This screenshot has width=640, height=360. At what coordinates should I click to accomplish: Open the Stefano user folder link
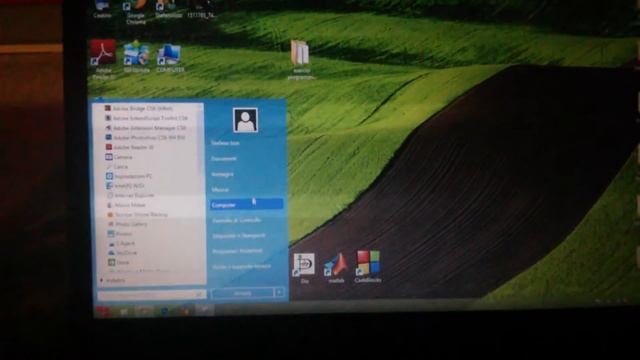click(x=225, y=143)
